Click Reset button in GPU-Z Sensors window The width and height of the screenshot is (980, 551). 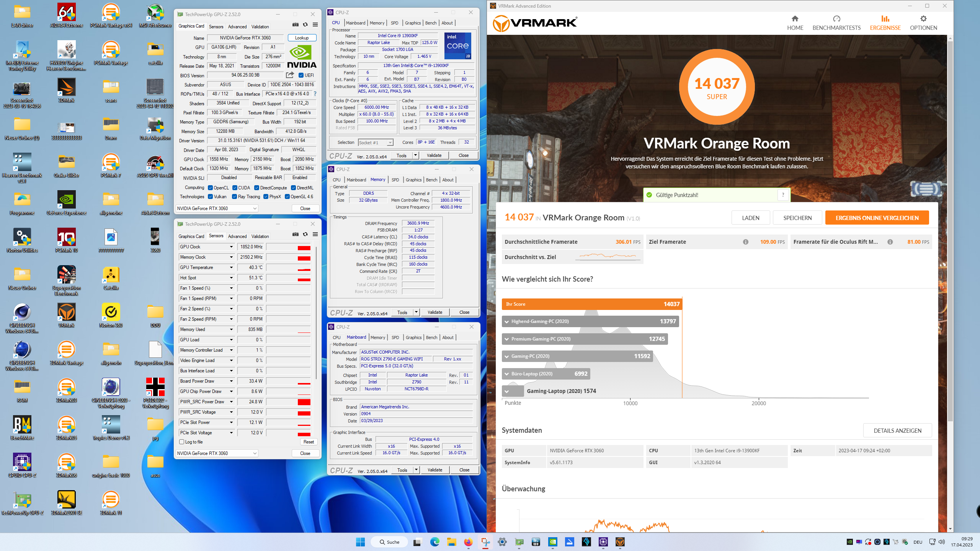tap(309, 442)
